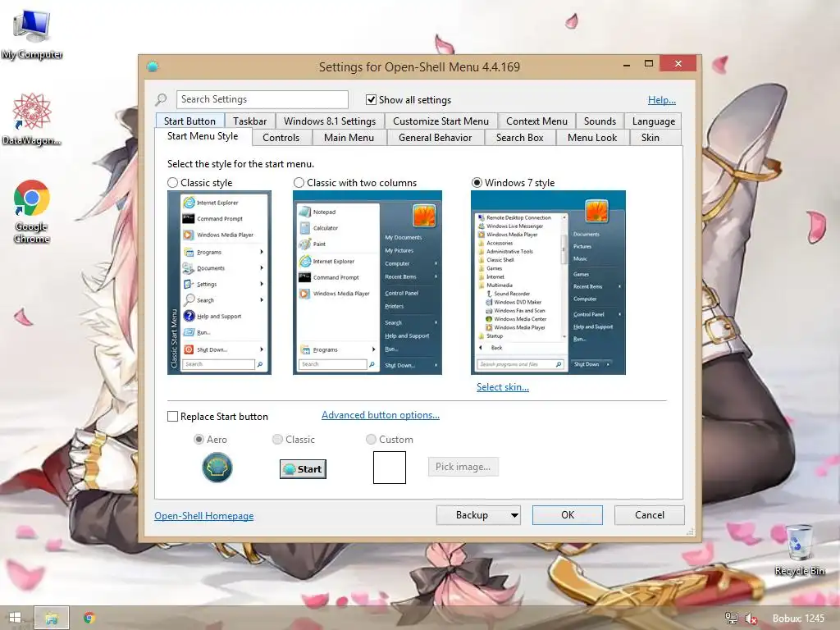The width and height of the screenshot is (840, 630).
Task: Visit the Open-Shell Homepage link
Action: click(203, 515)
